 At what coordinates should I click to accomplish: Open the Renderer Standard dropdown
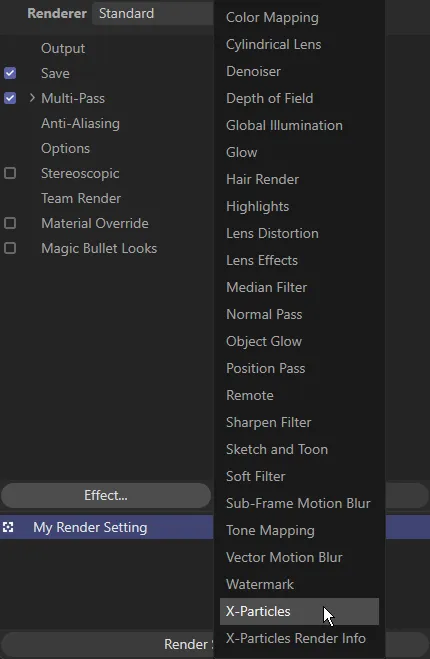153,13
